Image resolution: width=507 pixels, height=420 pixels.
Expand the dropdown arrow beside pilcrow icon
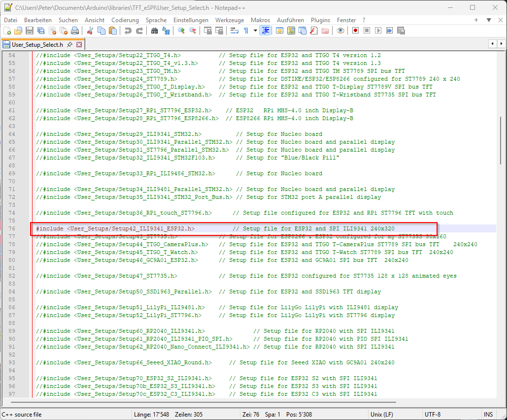255,31
